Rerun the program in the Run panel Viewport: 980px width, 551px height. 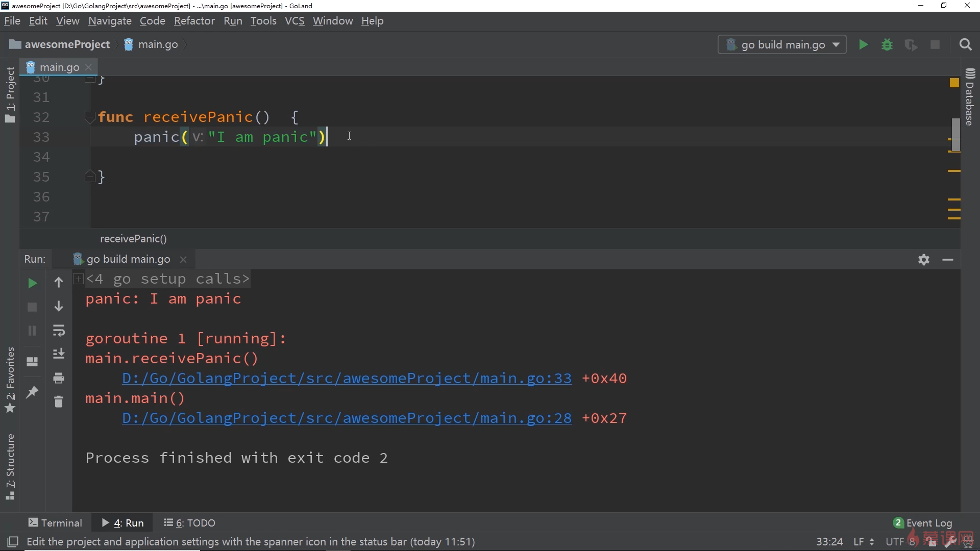click(32, 283)
